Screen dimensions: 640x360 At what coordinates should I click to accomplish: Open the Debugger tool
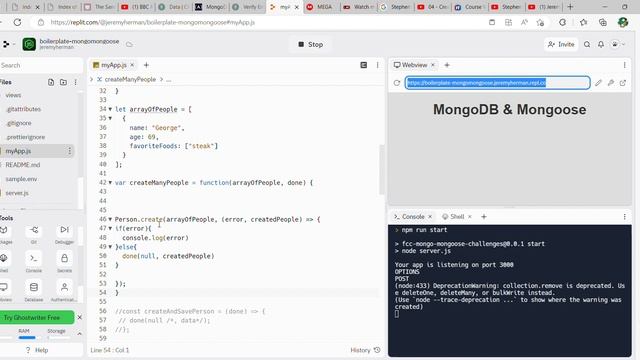[64, 234]
